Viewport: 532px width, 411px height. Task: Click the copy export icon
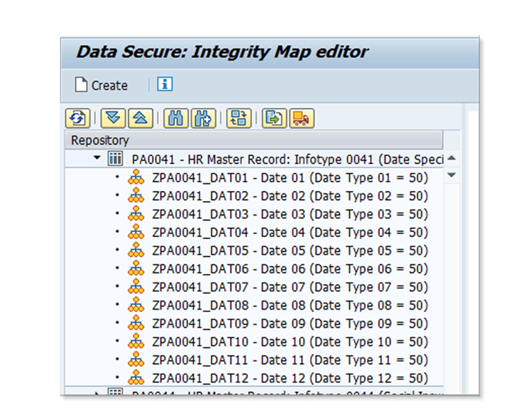(x=274, y=118)
